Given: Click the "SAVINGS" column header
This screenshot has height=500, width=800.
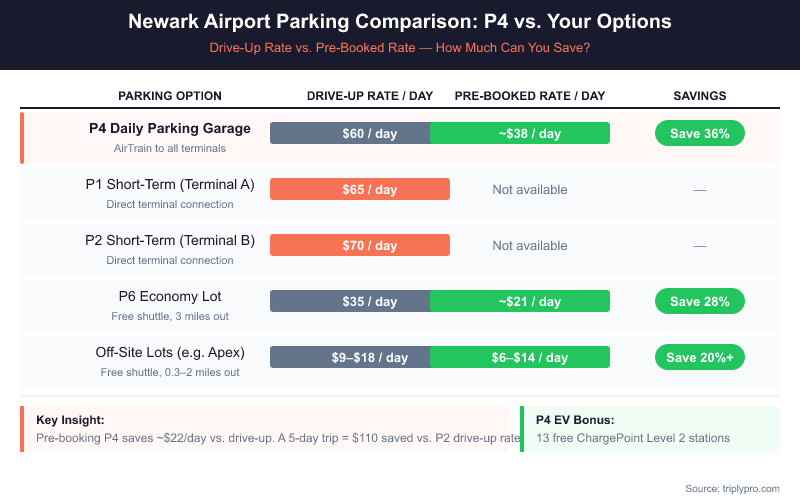Looking at the screenshot, I should pos(700,96).
